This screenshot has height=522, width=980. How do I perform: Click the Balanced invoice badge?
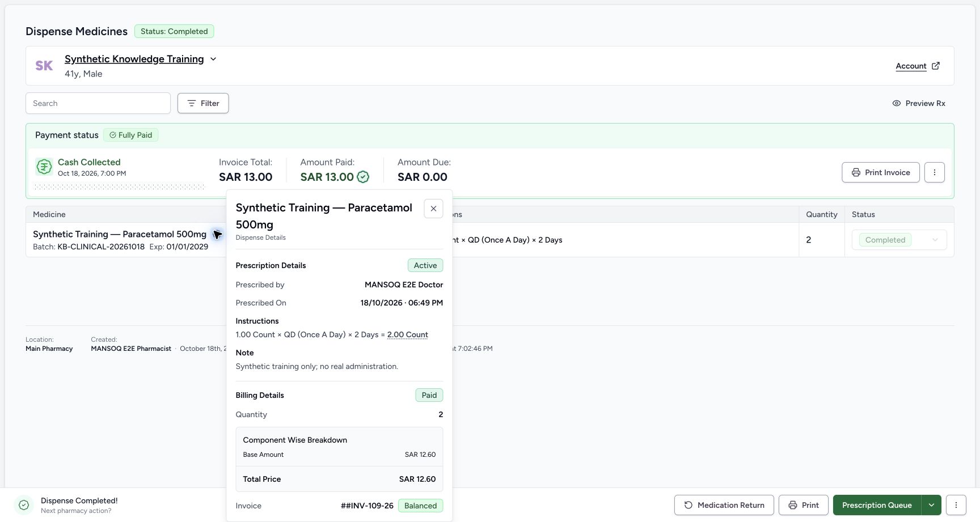click(421, 506)
